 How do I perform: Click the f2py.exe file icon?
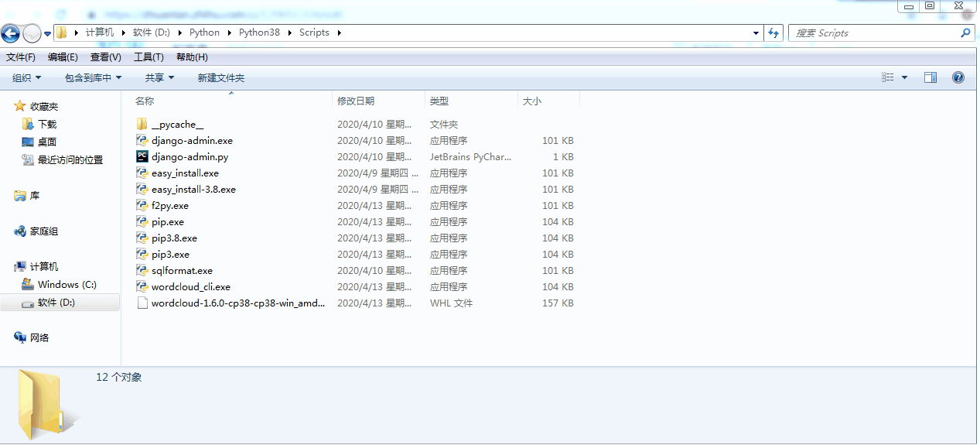click(142, 206)
